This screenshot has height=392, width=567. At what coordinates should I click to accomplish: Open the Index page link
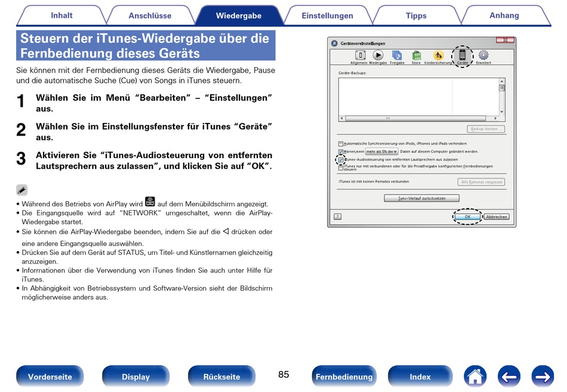pyautogui.click(x=420, y=376)
